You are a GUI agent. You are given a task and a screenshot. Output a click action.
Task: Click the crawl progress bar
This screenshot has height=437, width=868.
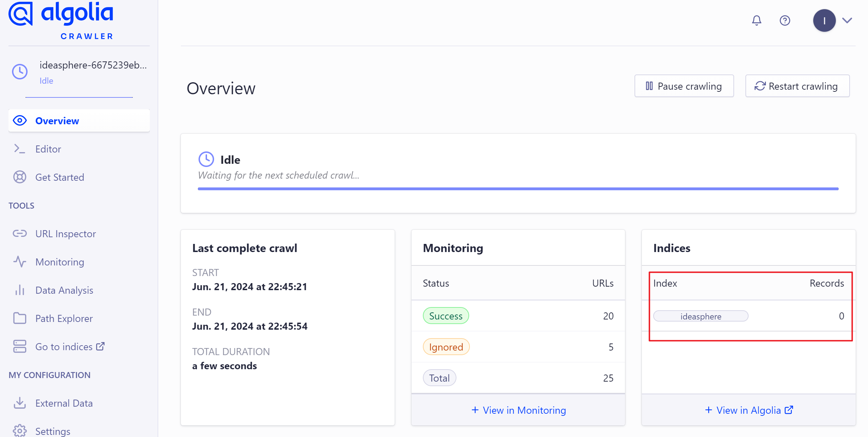pos(518,189)
